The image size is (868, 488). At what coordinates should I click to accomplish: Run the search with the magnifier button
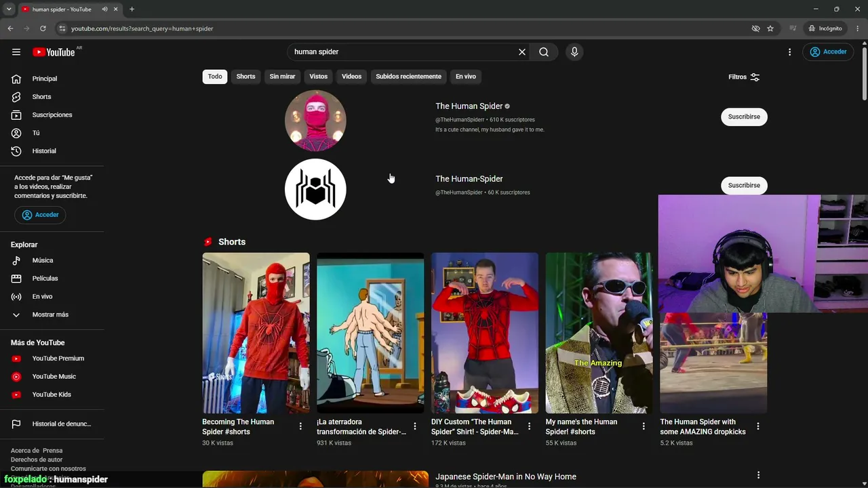pyautogui.click(x=544, y=52)
